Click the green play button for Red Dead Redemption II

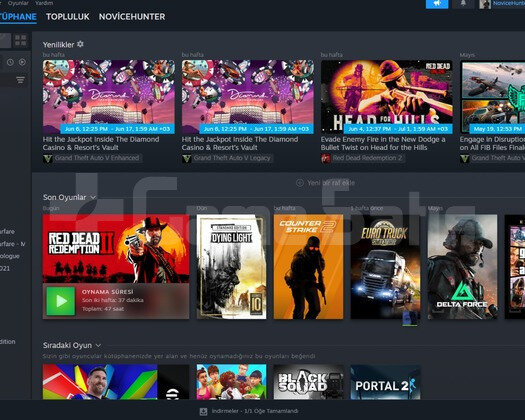point(61,301)
